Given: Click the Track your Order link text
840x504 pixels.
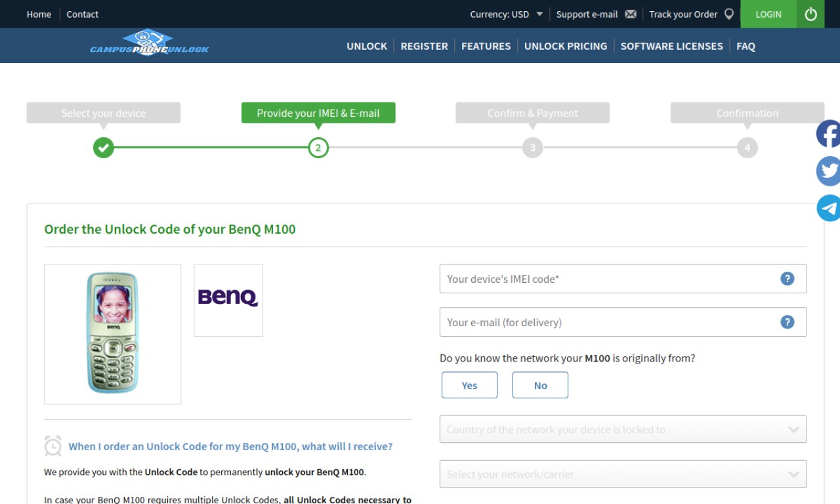Looking at the screenshot, I should pyautogui.click(x=683, y=14).
